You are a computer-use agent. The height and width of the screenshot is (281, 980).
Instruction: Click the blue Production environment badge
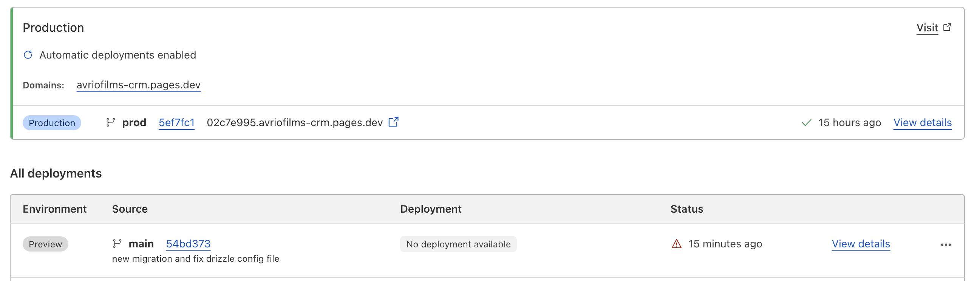point(52,123)
